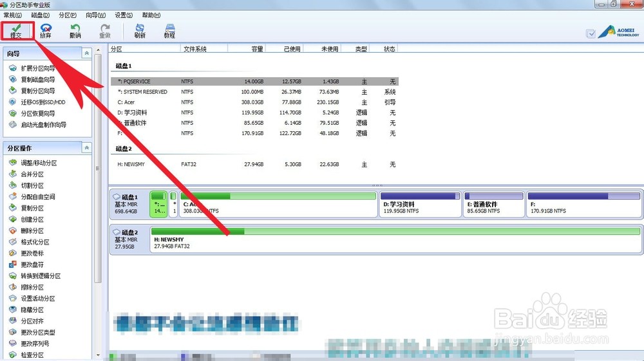This screenshot has height=361, width=644.
Task: Click the 放弃 (Discard) toolbar icon
Action: point(46,30)
